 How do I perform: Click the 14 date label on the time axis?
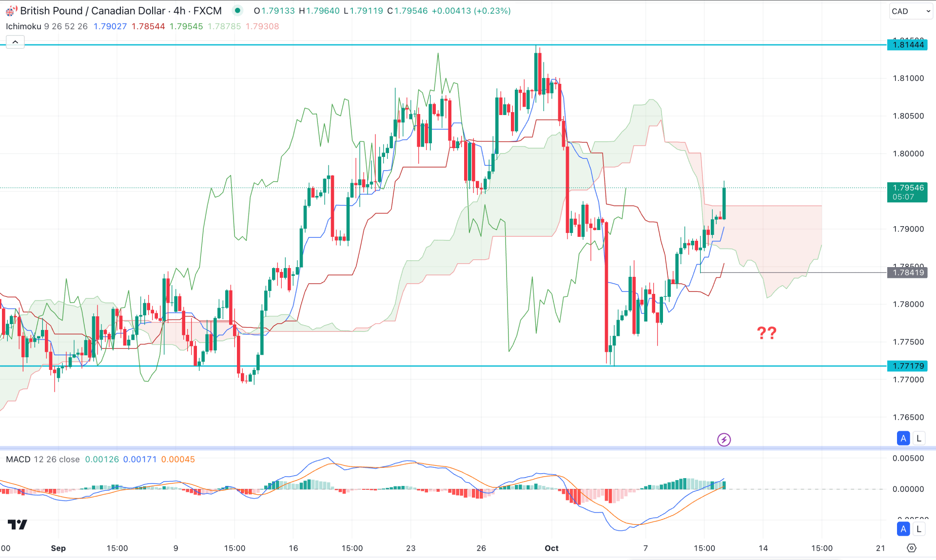(x=763, y=548)
